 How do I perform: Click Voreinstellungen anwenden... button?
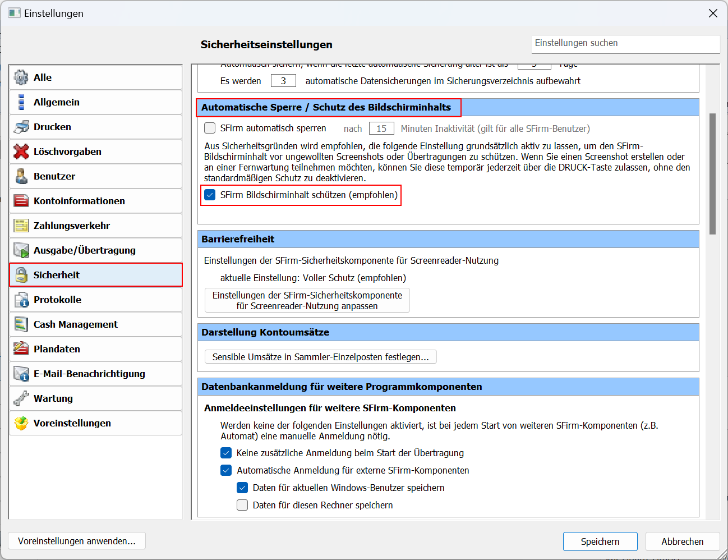pos(77,541)
